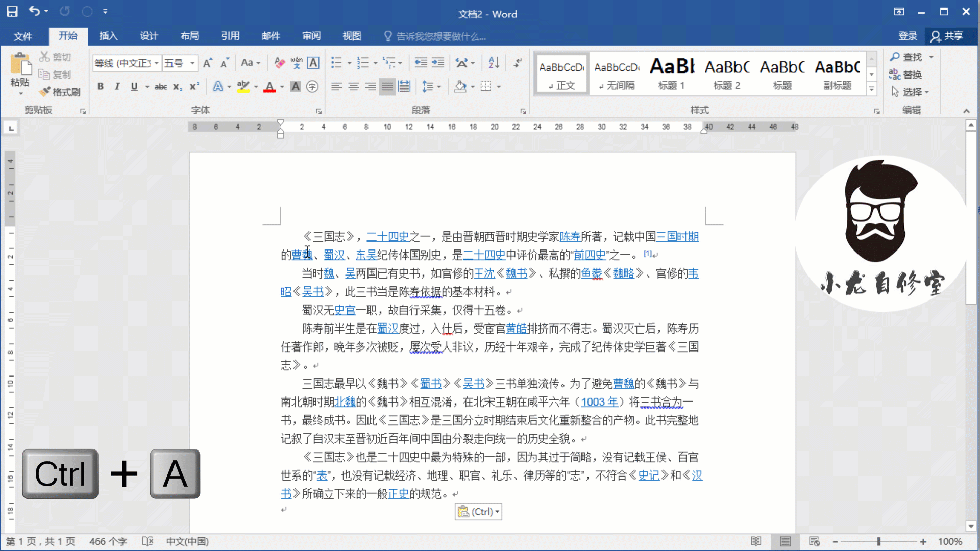Open the 文件 (File) menu
This screenshot has width=980, height=551.
(23, 36)
